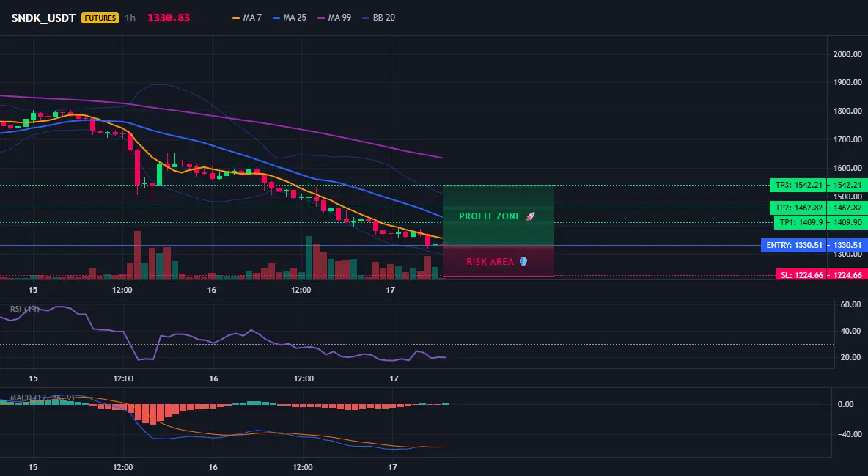Image resolution: width=868 pixels, height=476 pixels.
Task: Toggle the BB 20 legend entry
Action: (378, 18)
